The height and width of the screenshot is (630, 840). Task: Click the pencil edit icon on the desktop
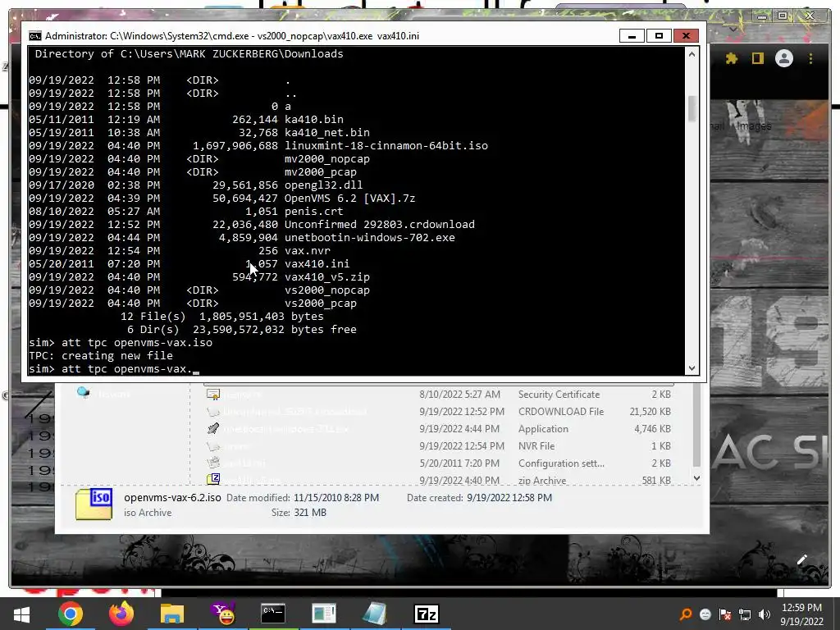(x=802, y=559)
